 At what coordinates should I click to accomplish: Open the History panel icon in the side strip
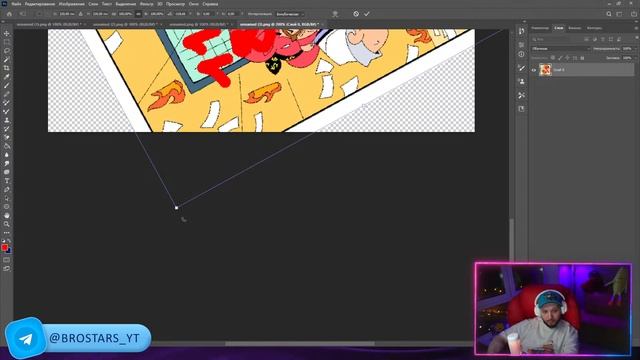522,31
